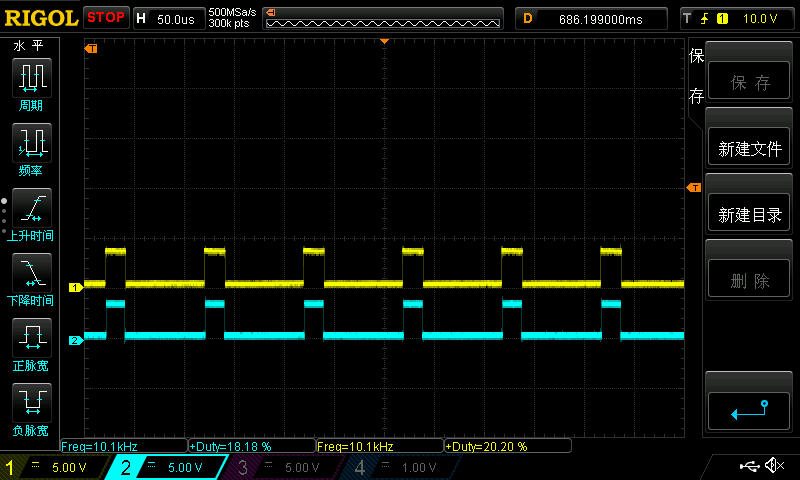Select the frequency (频率) measurement icon
Viewport: 800px width, 480px height.
30,143
